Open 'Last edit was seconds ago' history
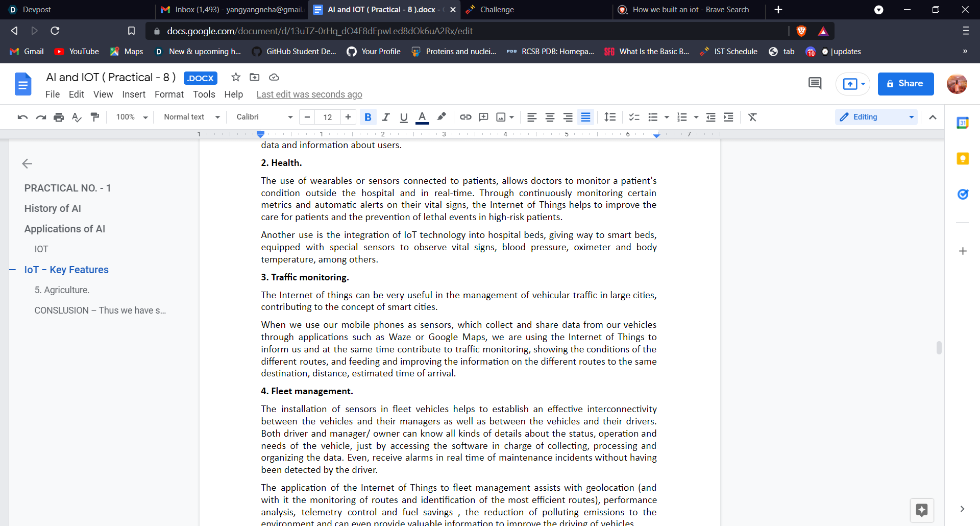This screenshot has height=526, width=980. point(309,94)
